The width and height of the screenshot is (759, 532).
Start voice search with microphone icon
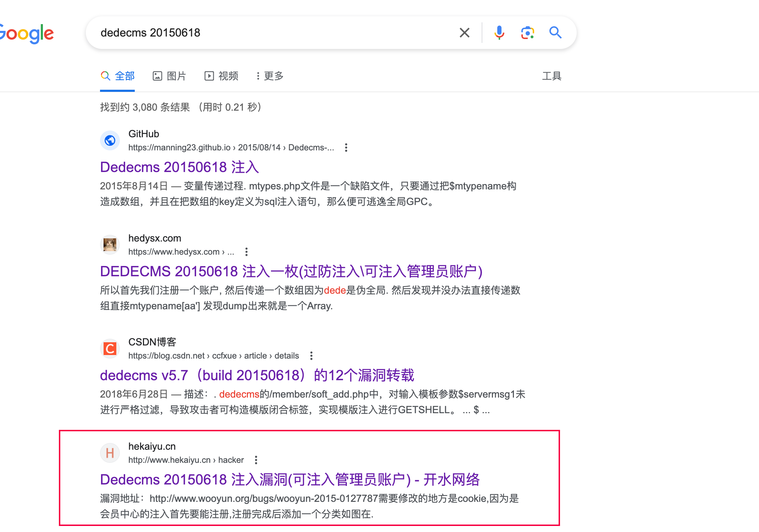click(499, 33)
